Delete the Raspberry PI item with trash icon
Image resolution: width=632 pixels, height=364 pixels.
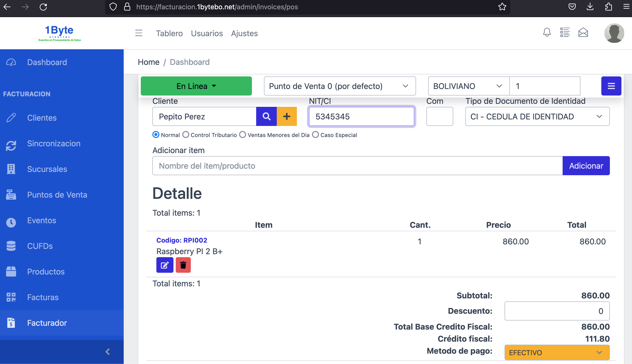183,265
